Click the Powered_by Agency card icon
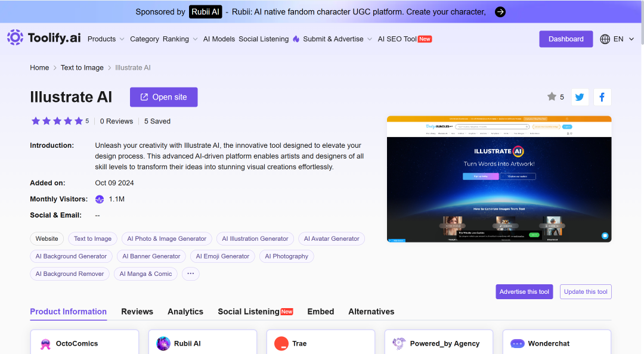Screen dimensions: 644x354 coord(399,344)
